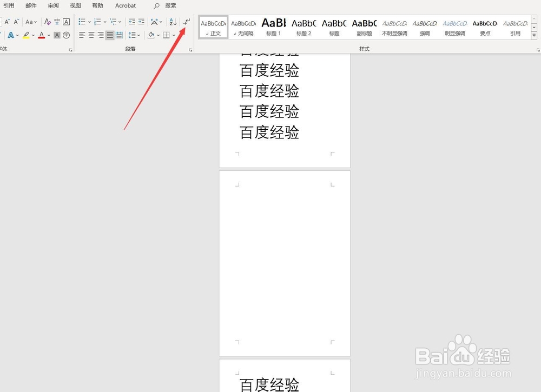Open the Phonetic Guide (wén) tool
The image size is (541, 392).
coord(57,22)
